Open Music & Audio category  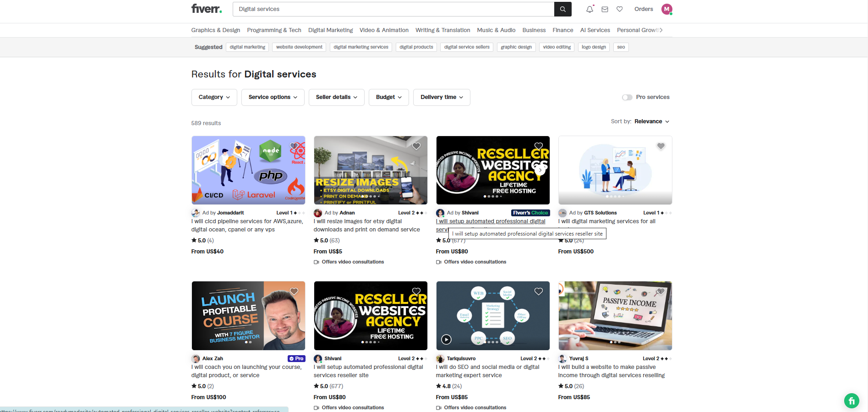pos(496,30)
